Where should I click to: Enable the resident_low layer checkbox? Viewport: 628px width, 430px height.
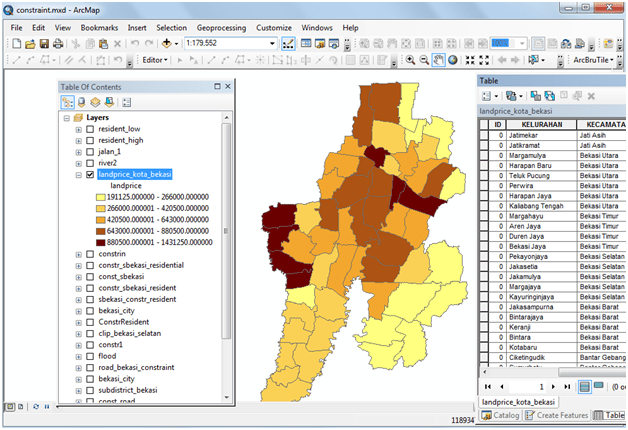[90, 130]
